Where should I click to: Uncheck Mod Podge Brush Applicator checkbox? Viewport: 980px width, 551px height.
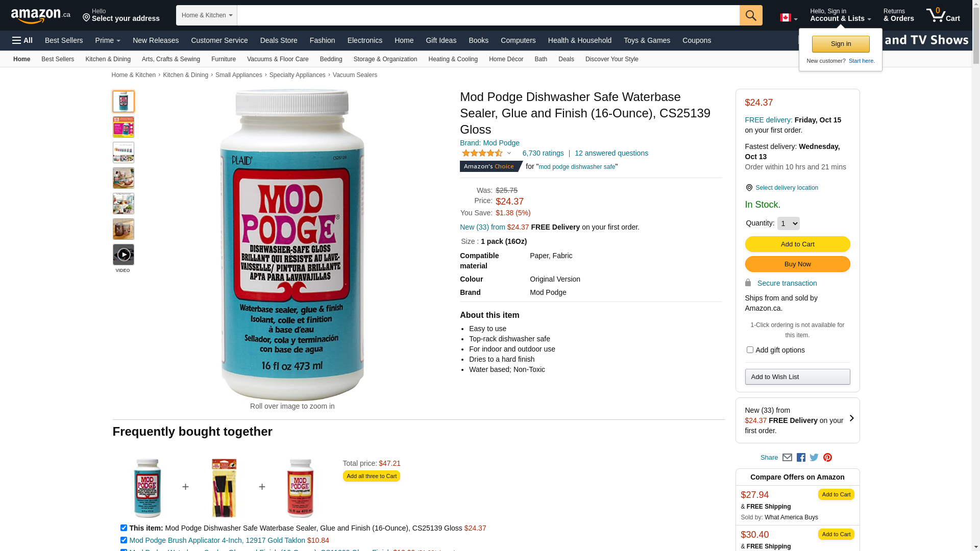pos(124,540)
